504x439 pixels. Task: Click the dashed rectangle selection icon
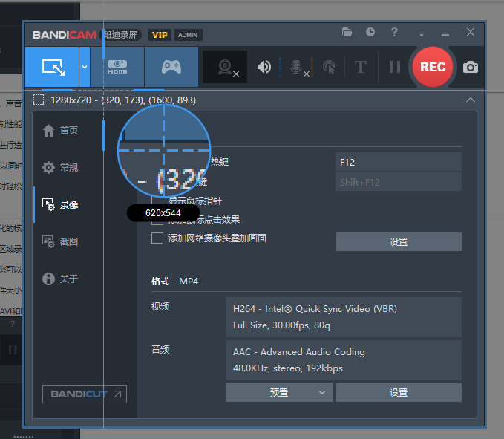[x=39, y=100]
